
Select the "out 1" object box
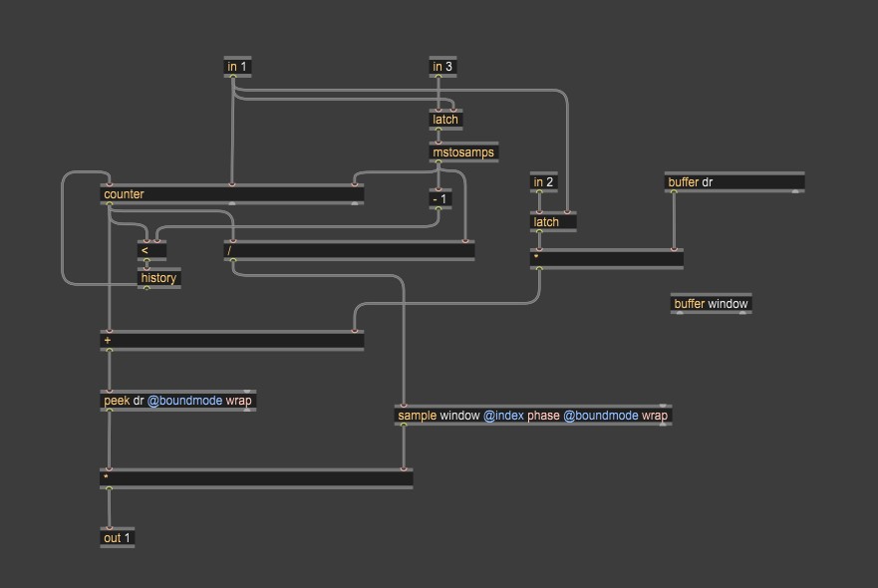[x=117, y=537]
